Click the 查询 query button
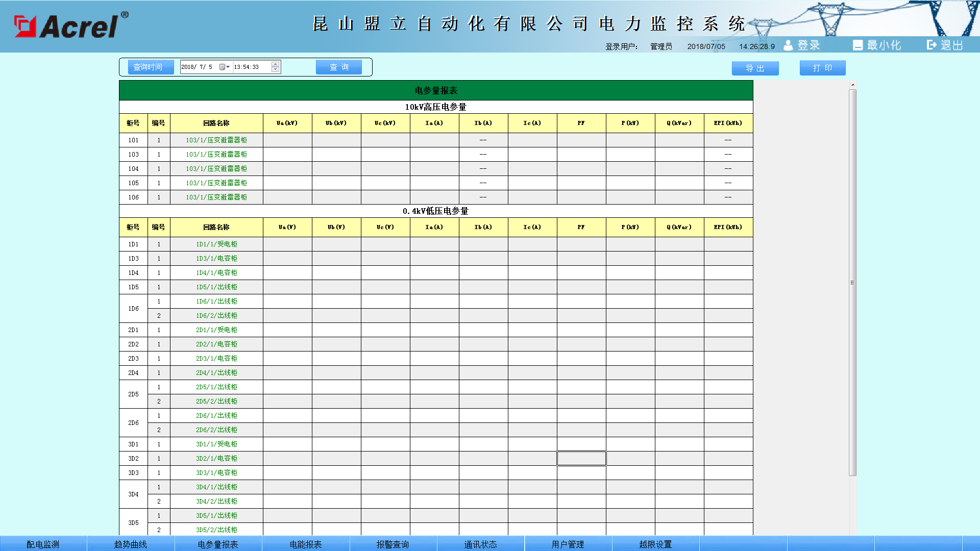This screenshot has width=980, height=551. point(339,67)
